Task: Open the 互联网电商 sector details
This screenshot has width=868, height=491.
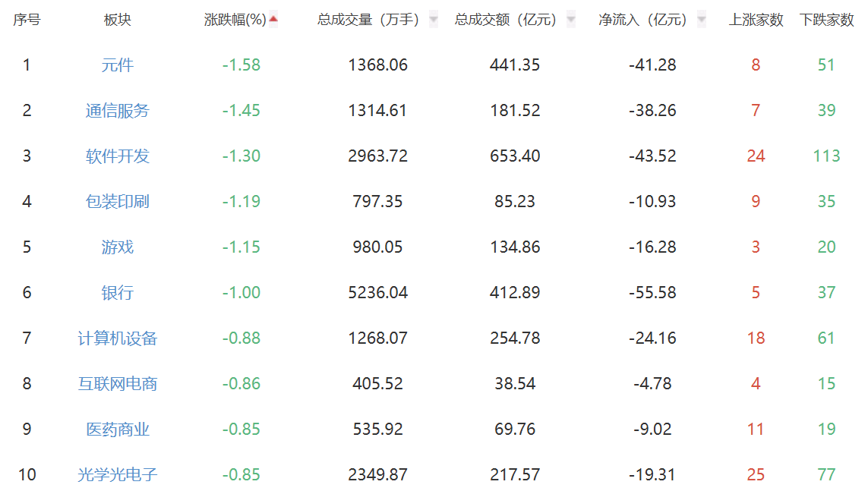Action: click(x=118, y=383)
